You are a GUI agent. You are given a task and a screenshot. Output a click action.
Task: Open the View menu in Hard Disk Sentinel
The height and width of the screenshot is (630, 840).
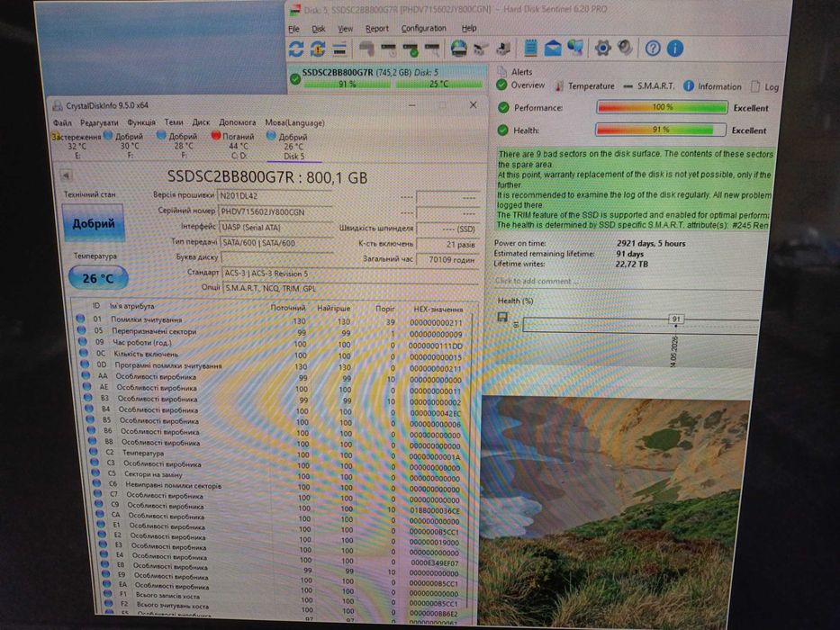click(345, 29)
